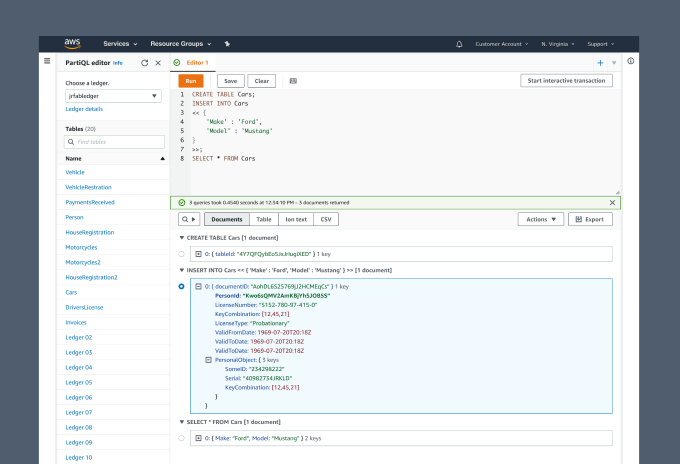680x464 pixels.
Task: Close the PartiQL editor side panel
Action: coord(158,63)
